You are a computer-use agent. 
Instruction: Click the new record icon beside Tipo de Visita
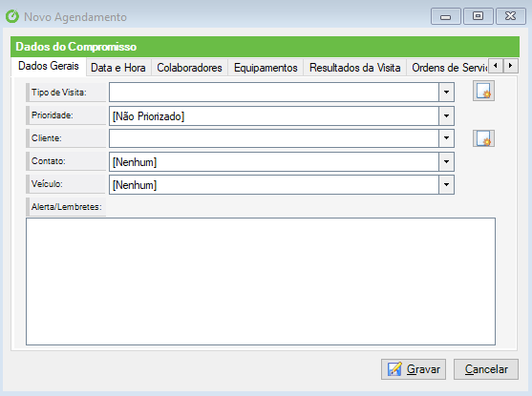[483, 91]
